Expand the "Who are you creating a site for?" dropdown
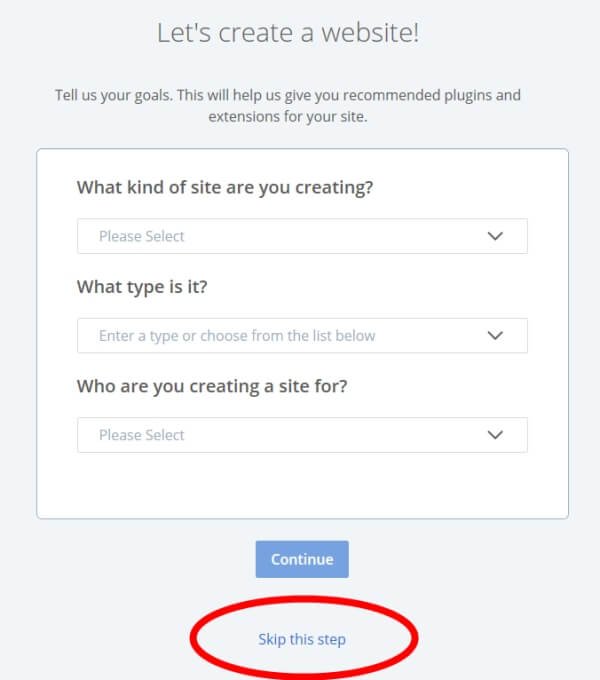The image size is (600, 680). [x=300, y=435]
